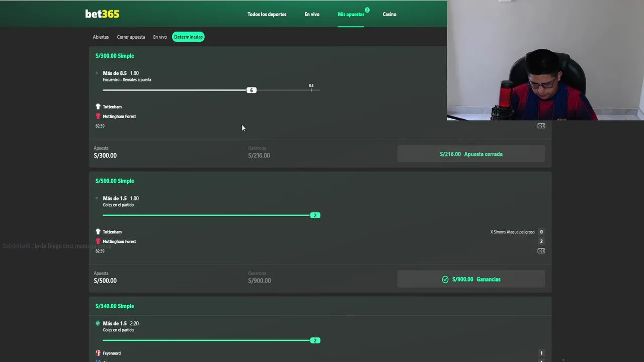Click the greyed S/216.00 Ganancias amount

(259, 155)
